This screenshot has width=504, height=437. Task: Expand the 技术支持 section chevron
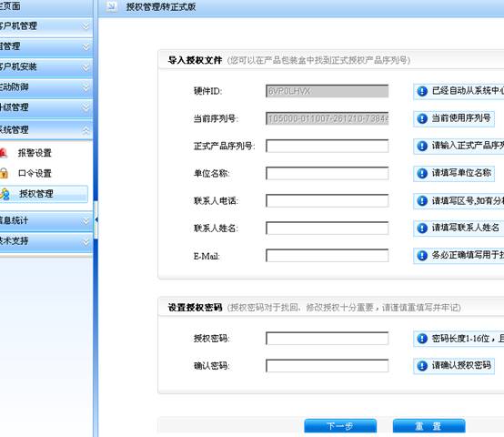tap(86, 241)
